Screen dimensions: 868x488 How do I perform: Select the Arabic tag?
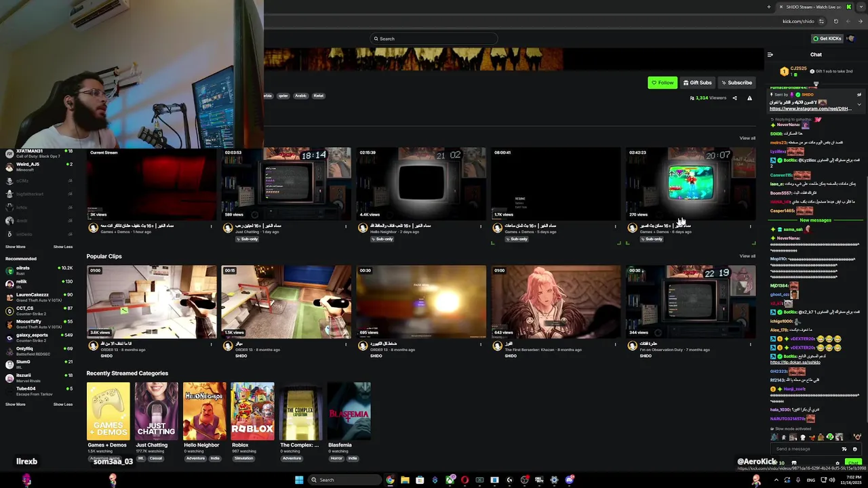pyautogui.click(x=301, y=96)
